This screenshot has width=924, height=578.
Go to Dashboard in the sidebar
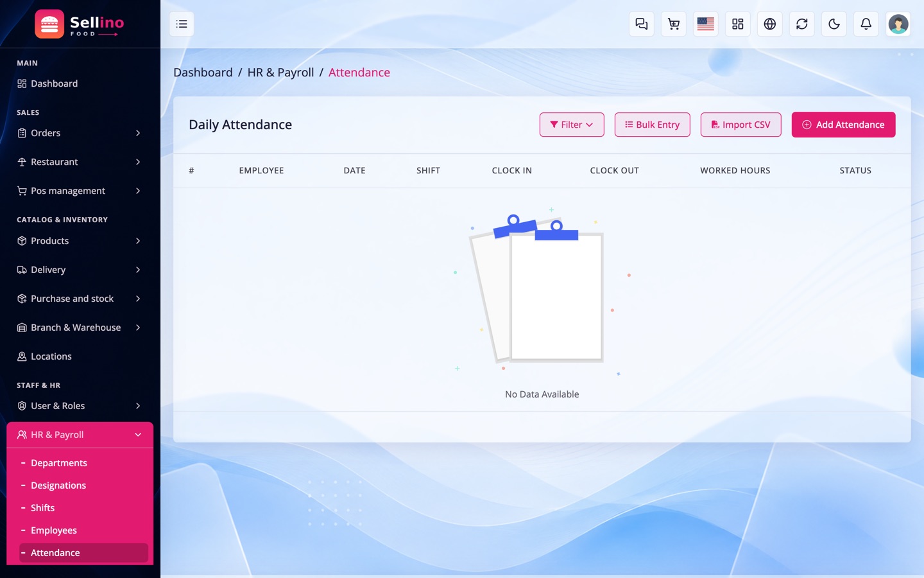pos(80,83)
